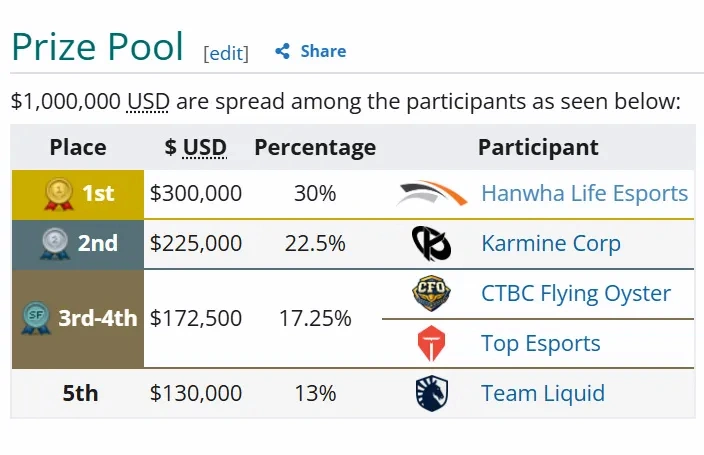Click the Karmine Corp team logo
This screenshot has width=704, height=455.
[431, 243]
